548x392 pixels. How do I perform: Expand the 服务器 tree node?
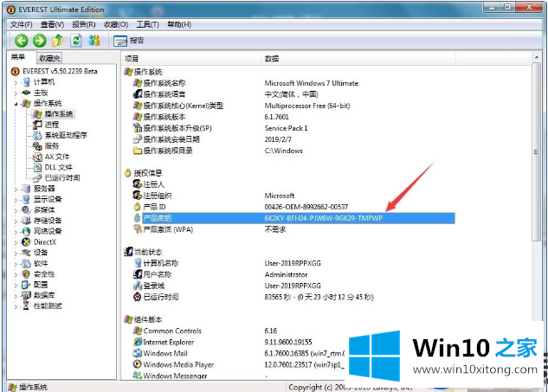16,190
